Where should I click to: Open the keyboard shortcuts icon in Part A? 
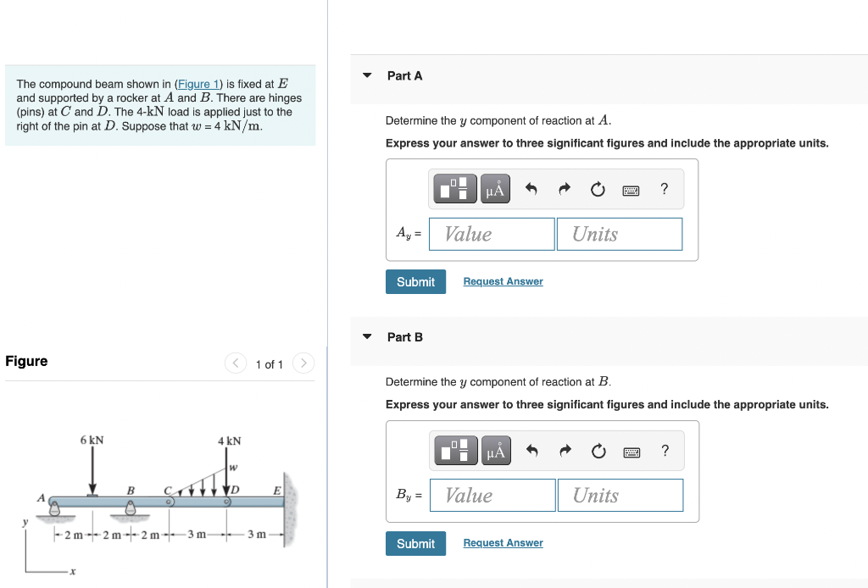tap(631, 189)
